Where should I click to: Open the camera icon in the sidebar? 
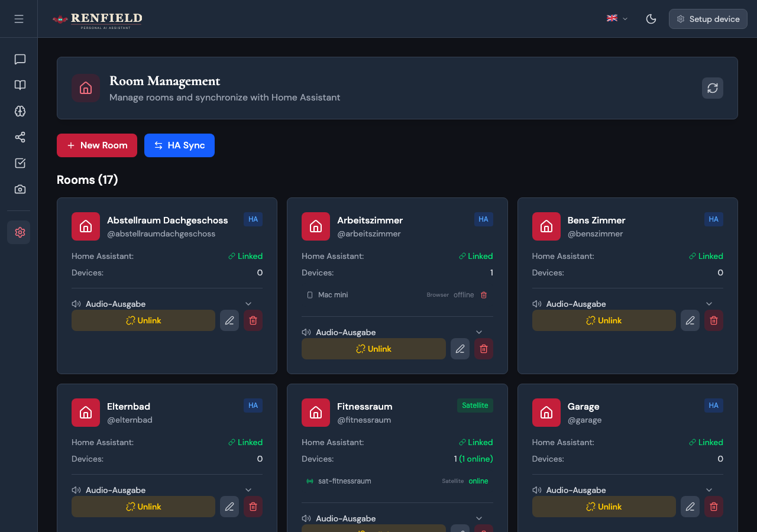[x=20, y=189]
